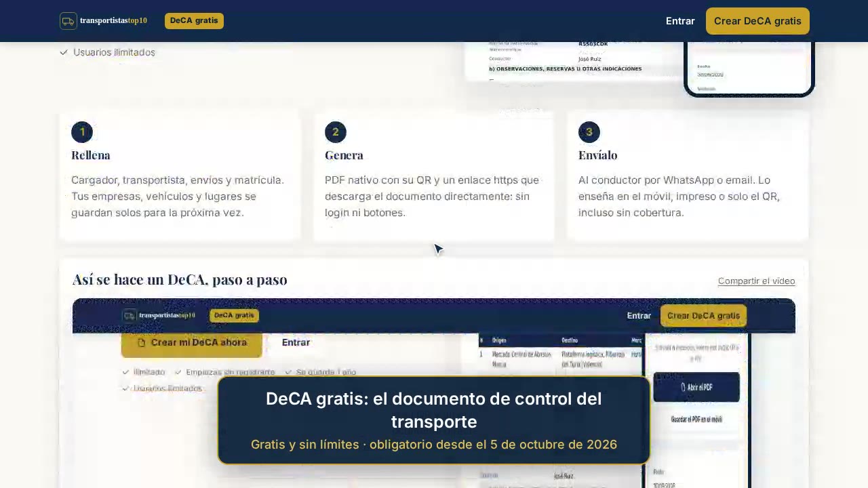Select the Envíalo step heading
Screen dimensions: 868x488
[x=598, y=155]
